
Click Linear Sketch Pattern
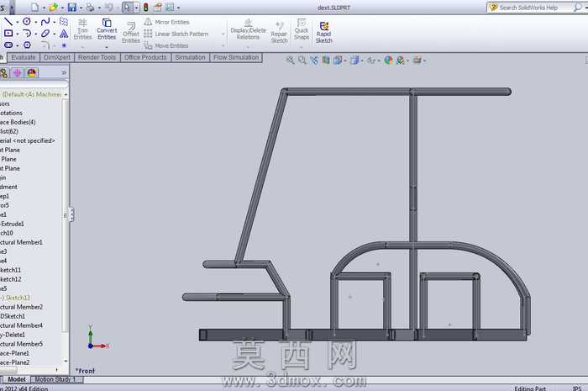(x=176, y=34)
